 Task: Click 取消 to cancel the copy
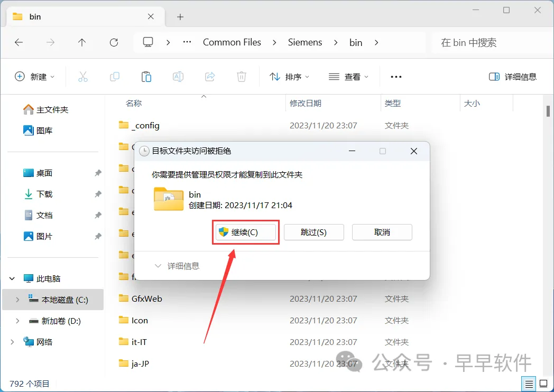(382, 232)
